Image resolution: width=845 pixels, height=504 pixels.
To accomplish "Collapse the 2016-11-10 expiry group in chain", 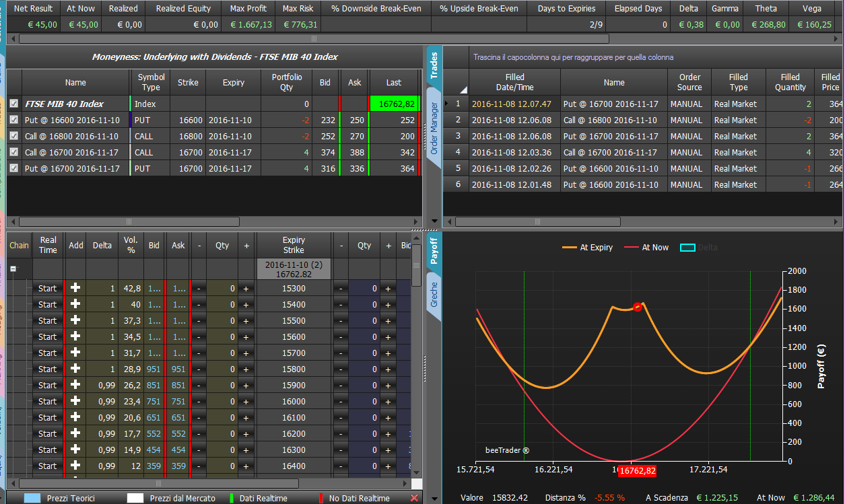I will [x=13, y=268].
